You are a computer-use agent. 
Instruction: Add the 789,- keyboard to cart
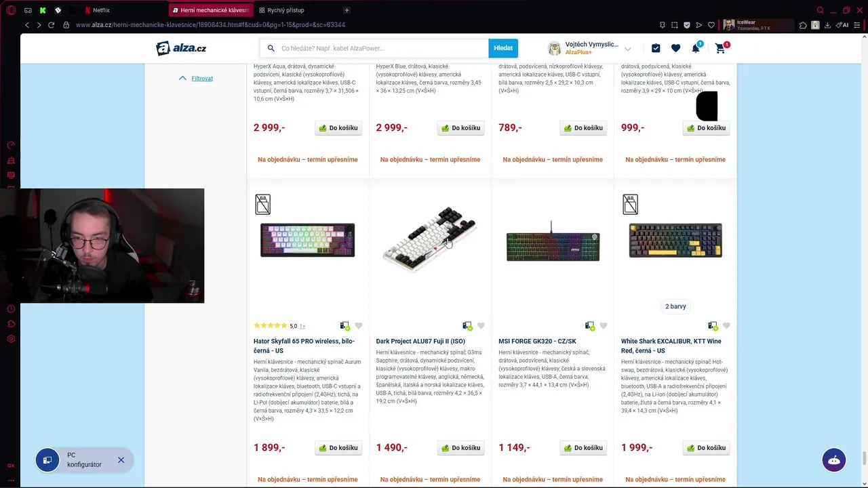coord(584,128)
